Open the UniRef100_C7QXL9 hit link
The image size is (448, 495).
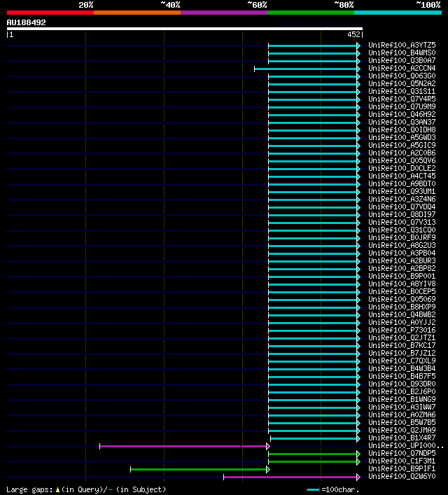pos(402,361)
